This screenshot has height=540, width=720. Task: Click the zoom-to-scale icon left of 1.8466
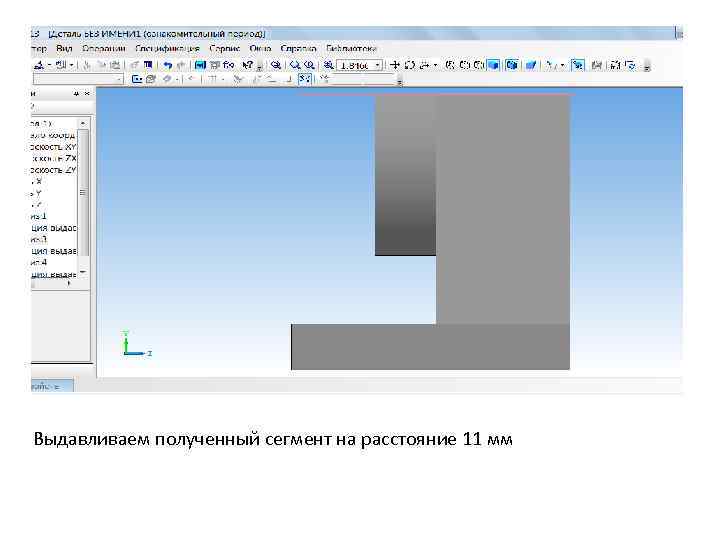[328, 65]
